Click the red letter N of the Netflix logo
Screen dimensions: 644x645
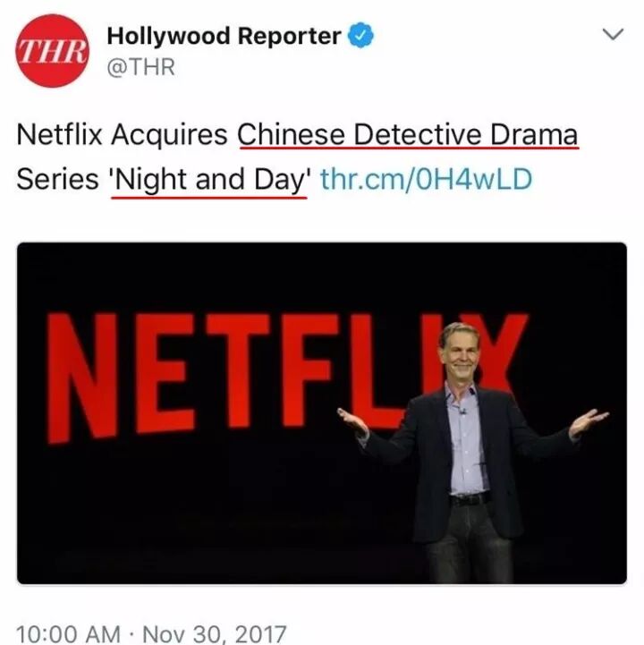(81, 378)
